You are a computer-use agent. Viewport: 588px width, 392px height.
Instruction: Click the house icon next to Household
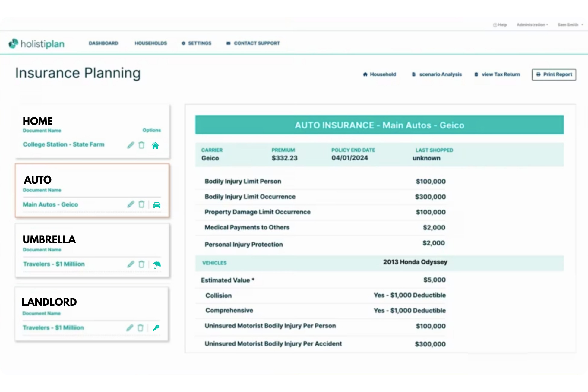365,74
